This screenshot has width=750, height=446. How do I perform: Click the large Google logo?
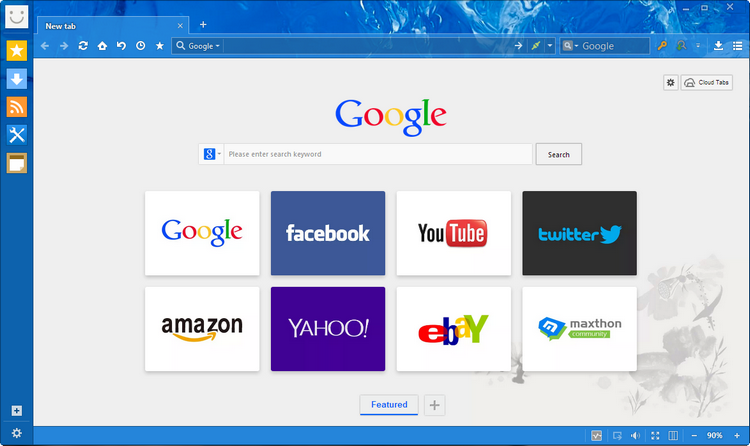tap(391, 117)
